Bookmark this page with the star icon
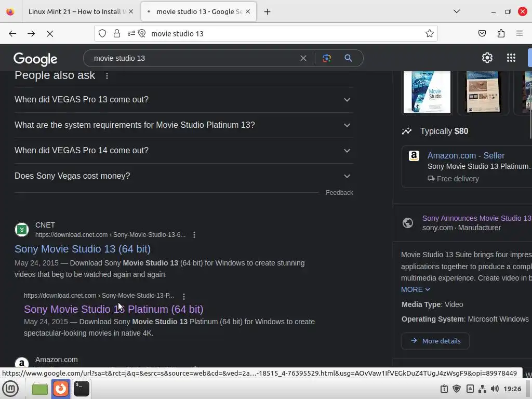Viewport: 532px width, 399px height. [430, 33]
